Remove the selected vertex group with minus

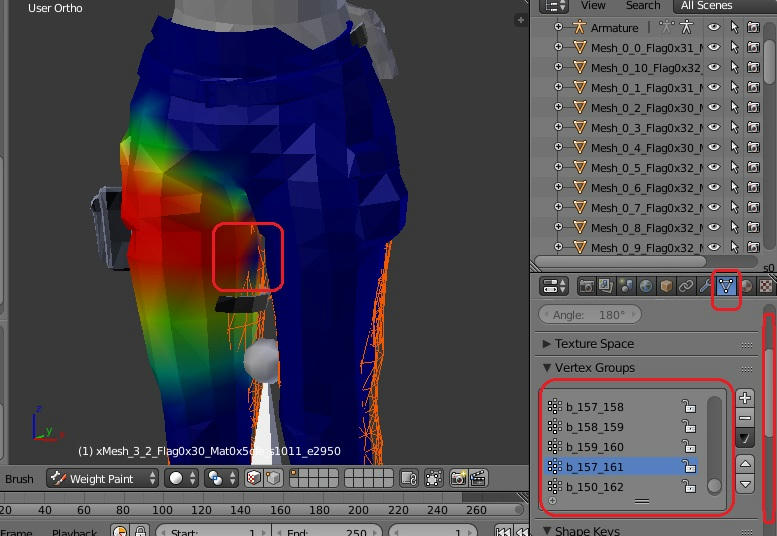744,418
